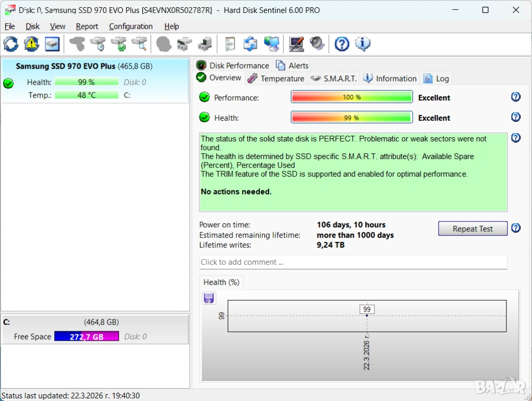Viewport: 532px width, 401px height.
Task: Click the blue help question mark toolbar icon
Action: click(x=341, y=44)
